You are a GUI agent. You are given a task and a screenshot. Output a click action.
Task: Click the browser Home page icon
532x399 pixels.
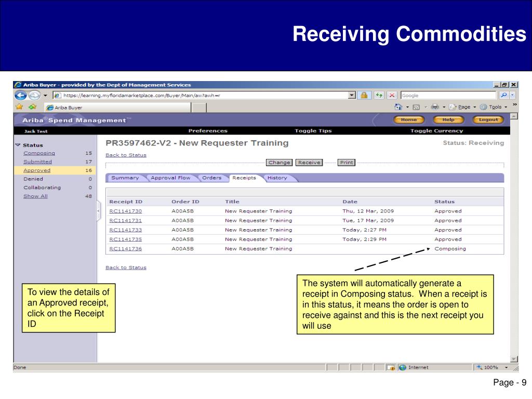398,107
